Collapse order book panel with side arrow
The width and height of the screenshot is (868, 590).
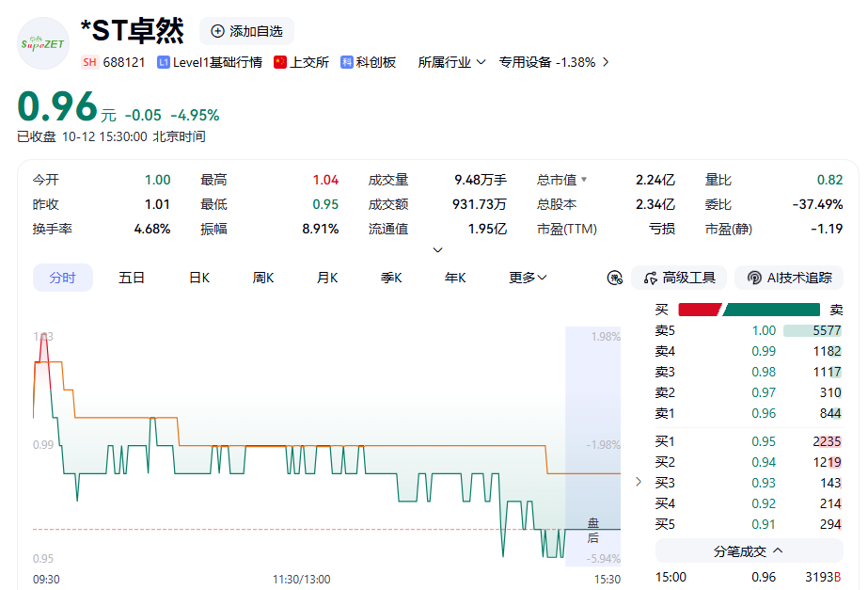639,482
